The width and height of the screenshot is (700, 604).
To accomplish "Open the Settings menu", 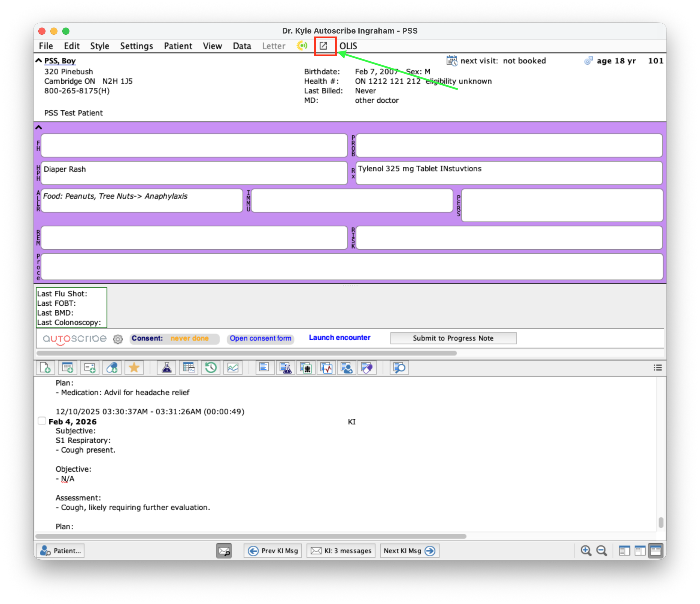I will (x=137, y=46).
